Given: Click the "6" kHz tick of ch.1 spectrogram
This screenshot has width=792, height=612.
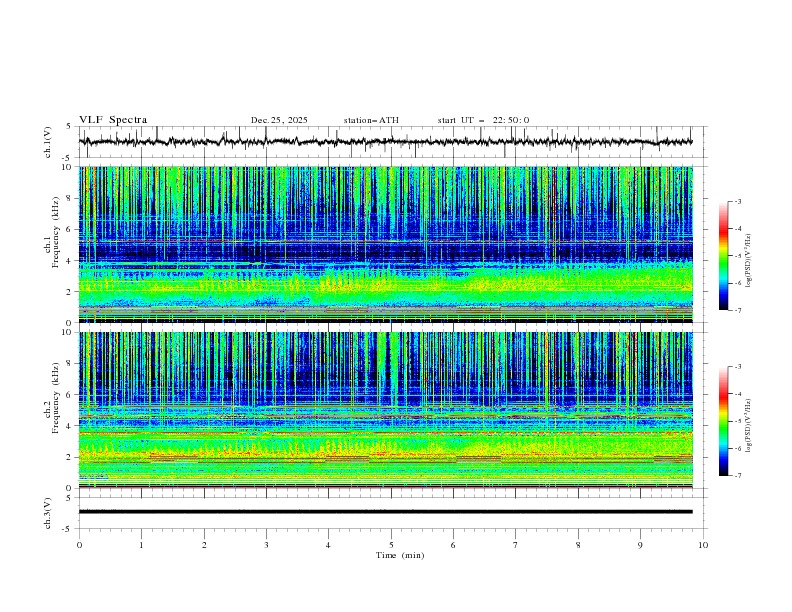Looking at the screenshot, I should coord(71,229).
